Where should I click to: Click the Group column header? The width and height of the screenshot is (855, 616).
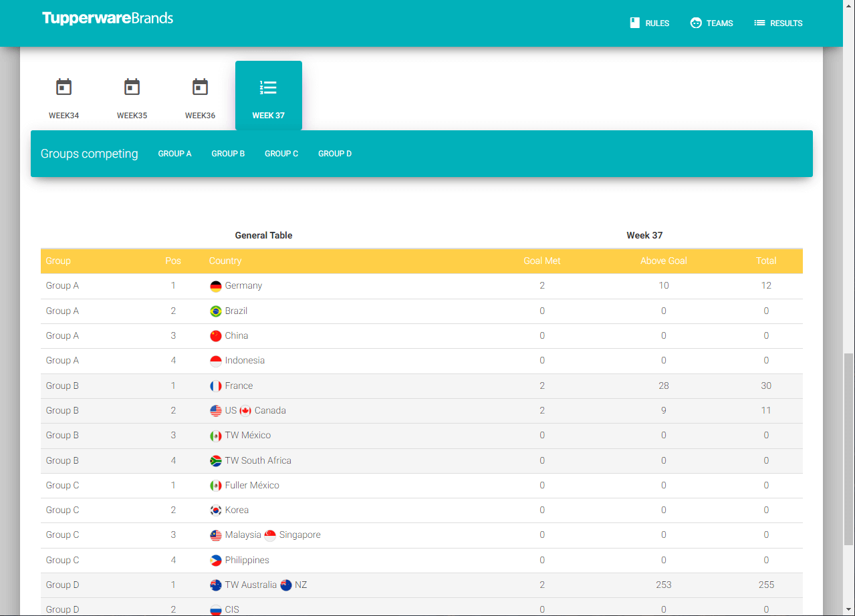tap(58, 261)
